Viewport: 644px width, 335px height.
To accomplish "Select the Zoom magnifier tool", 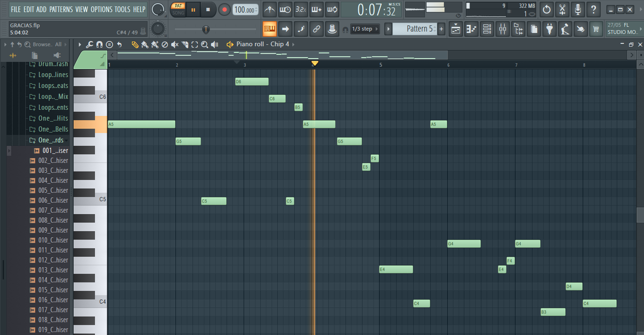I will tap(204, 44).
